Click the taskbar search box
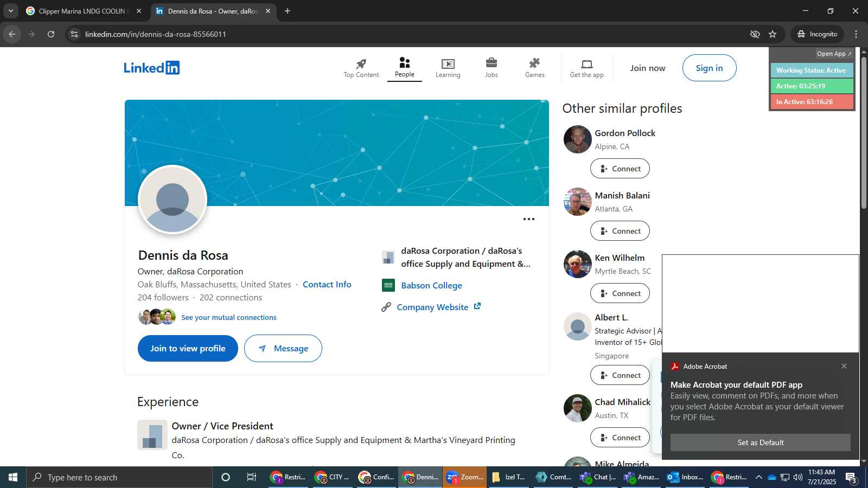The height and width of the screenshot is (488, 868). (x=119, y=477)
